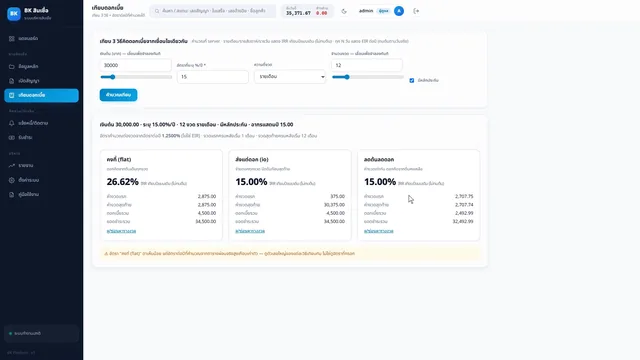640x360 pixels.
Task: Click the 2,492.99 interest total value
Action: coord(464,213)
